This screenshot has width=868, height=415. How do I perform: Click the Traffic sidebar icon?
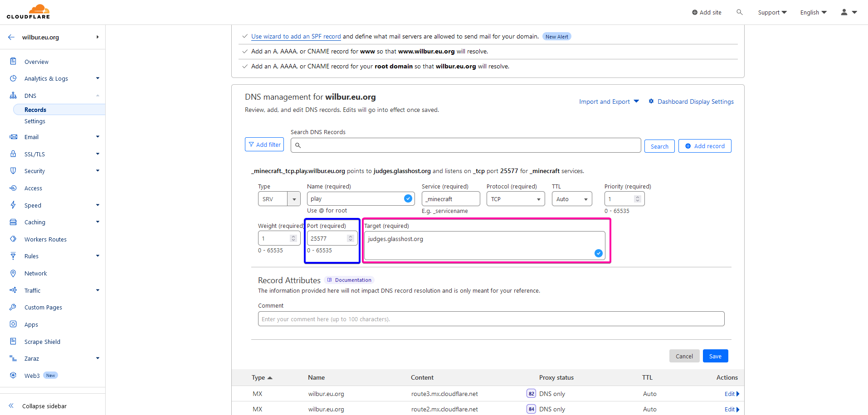13,290
